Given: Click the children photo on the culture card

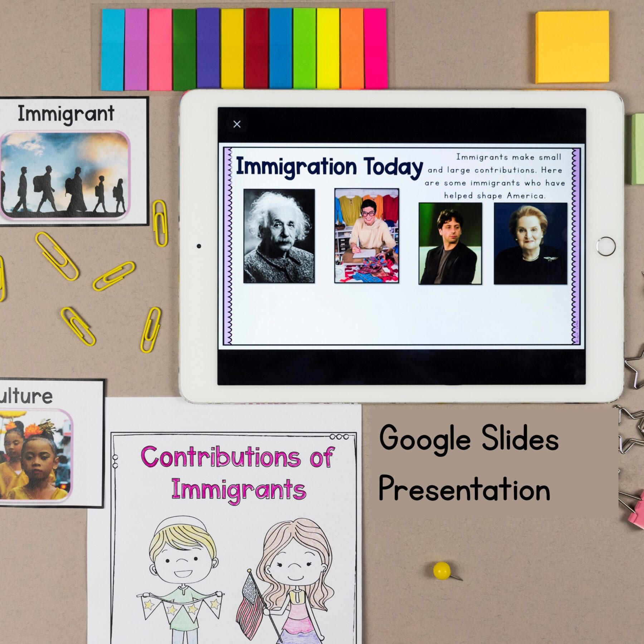Looking at the screenshot, I should tap(35, 455).
